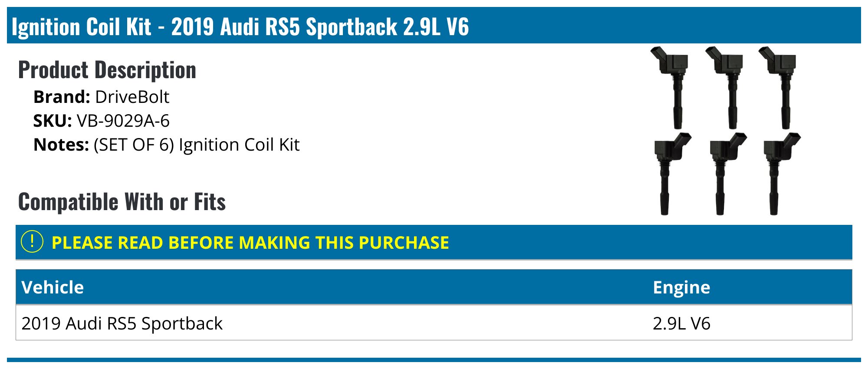Click the SKU value VB-9029A-6
The width and height of the screenshot is (868, 369).
coord(123,121)
